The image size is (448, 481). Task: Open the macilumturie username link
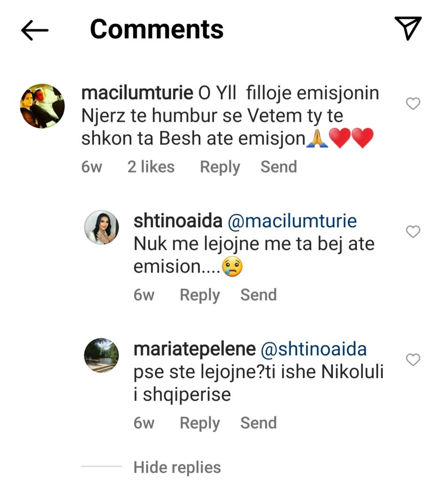point(137,93)
